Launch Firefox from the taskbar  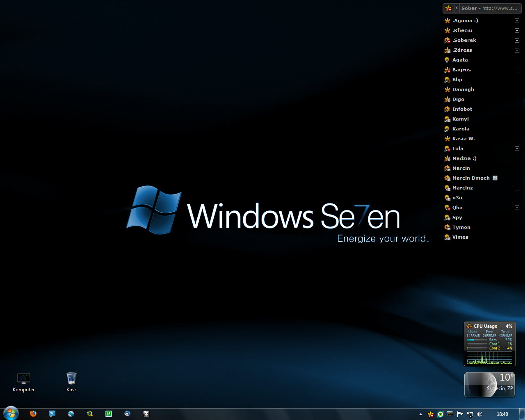[33, 414]
